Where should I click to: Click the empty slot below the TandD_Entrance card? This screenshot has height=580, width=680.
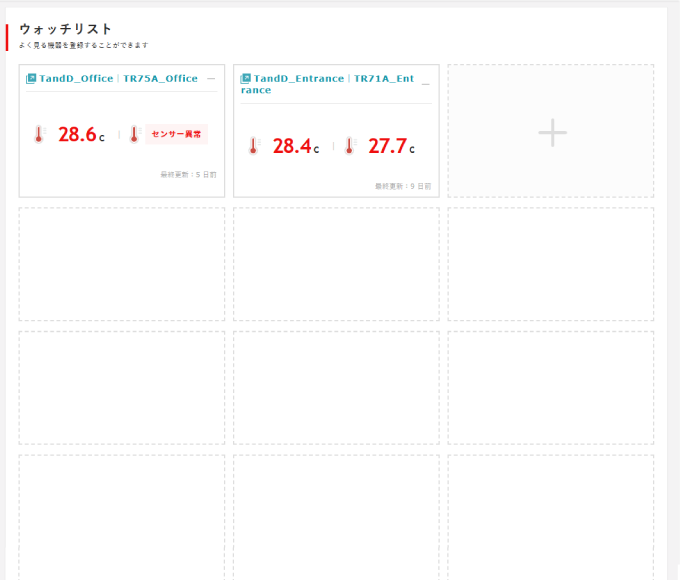click(336, 264)
